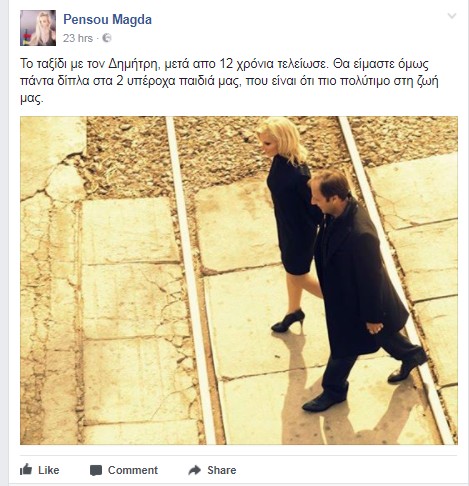This screenshot has width=469, height=486.
Task: Click Pensou Magda's profile picture thumbnail
Action: [38, 28]
